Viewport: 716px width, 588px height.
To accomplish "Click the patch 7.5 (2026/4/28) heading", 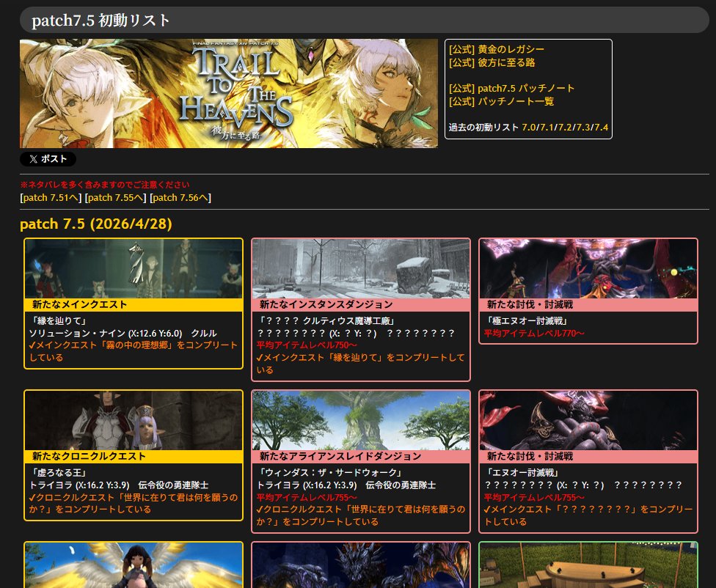I will tap(99, 224).
